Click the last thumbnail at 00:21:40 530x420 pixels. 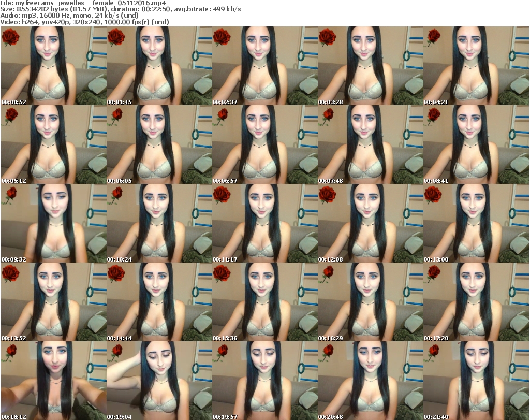476,381
